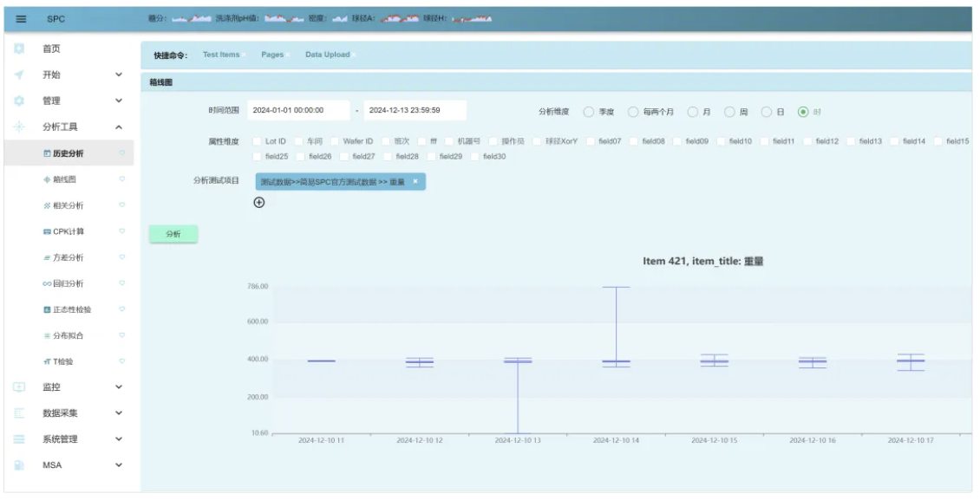
Task: Favorite 方差分析 with its heart icon
Action: tap(122, 257)
